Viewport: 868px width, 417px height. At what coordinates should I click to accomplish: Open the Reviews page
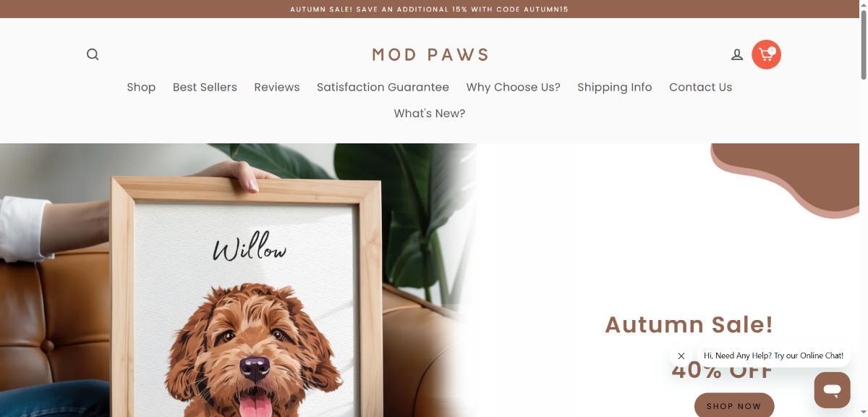point(277,87)
